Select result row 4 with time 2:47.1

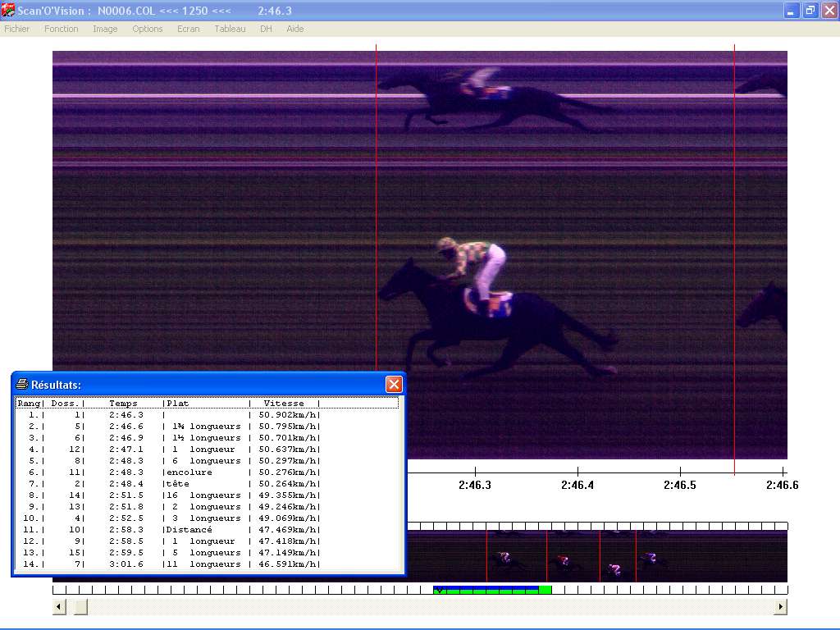[207, 450]
